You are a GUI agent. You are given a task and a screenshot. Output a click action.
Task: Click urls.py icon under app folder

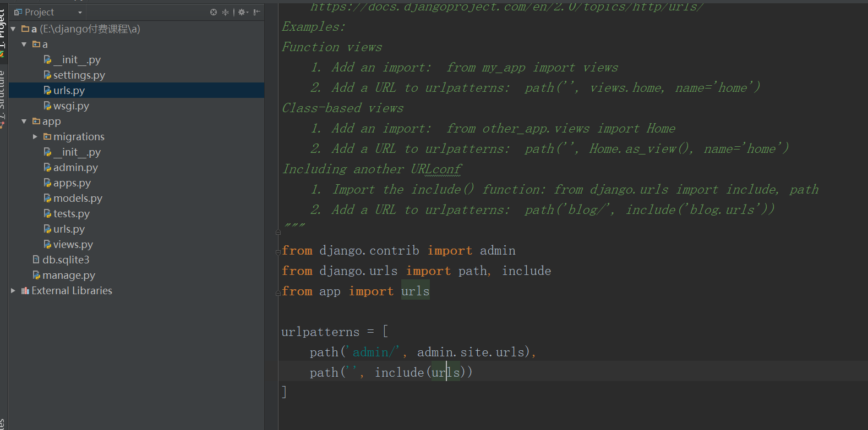(47, 229)
